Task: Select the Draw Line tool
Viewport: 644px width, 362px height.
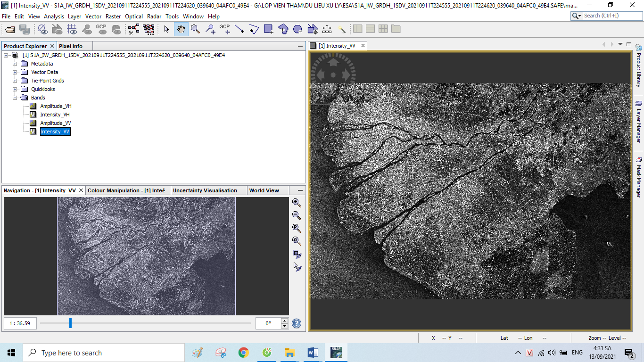Action: tap(239, 29)
